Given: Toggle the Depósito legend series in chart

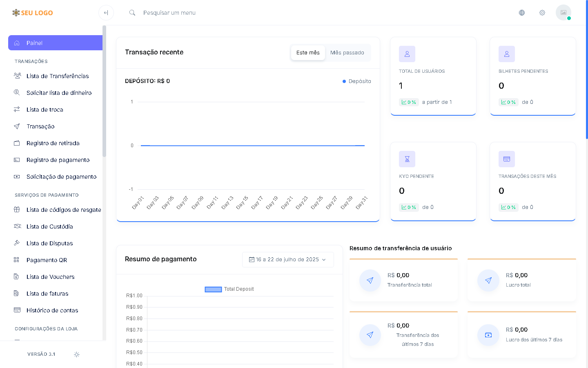Looking at the screenshot, I should 357,81.
